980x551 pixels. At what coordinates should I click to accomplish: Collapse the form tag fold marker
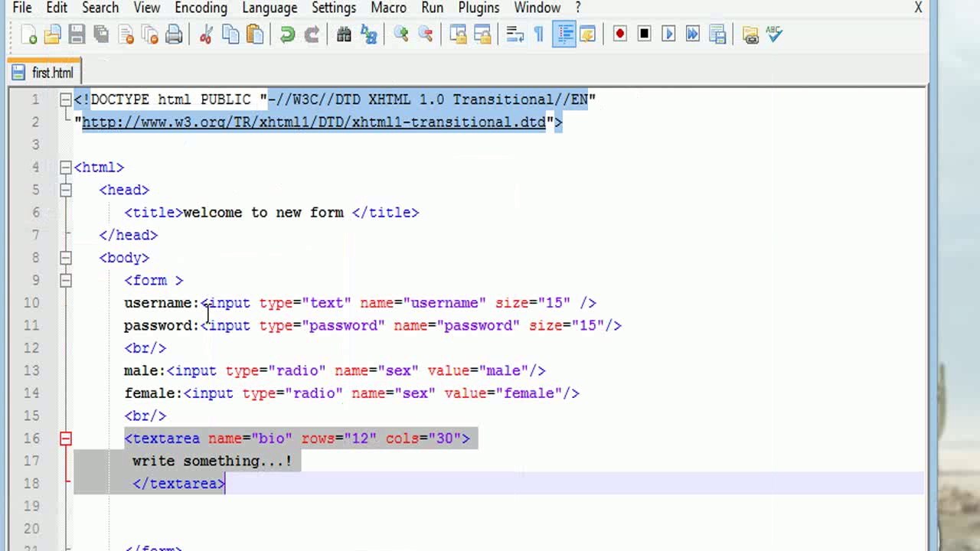coord(66,280)
